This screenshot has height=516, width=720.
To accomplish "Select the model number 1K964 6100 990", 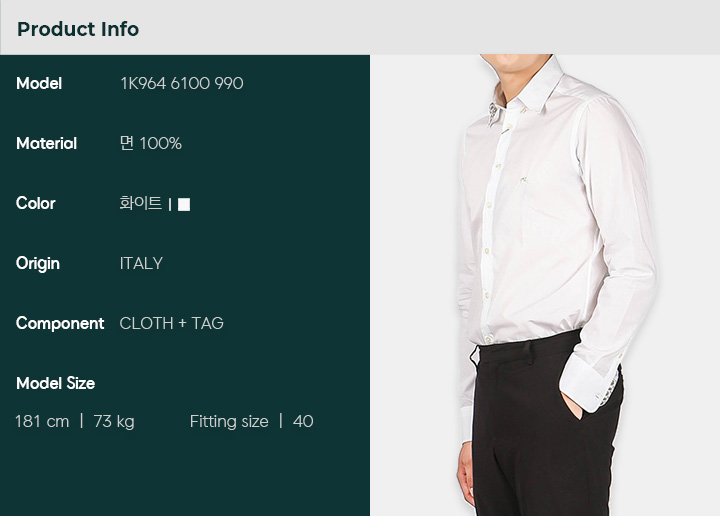I will tap(182, 83).
